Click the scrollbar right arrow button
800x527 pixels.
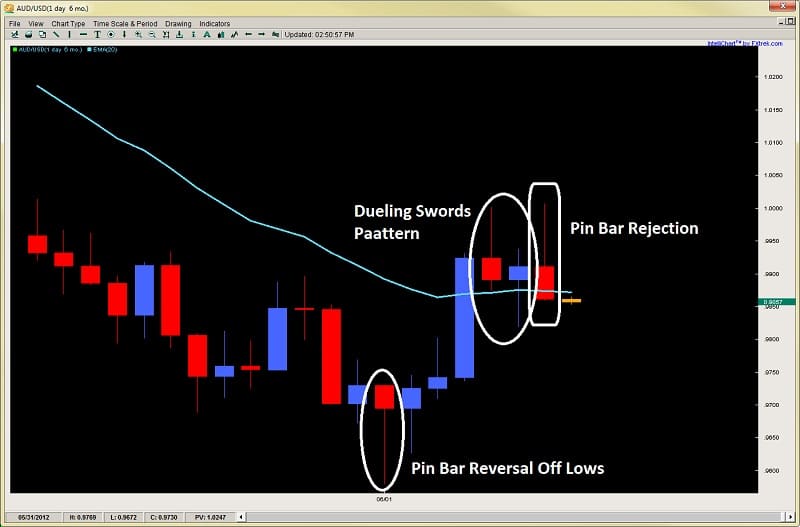791,517
